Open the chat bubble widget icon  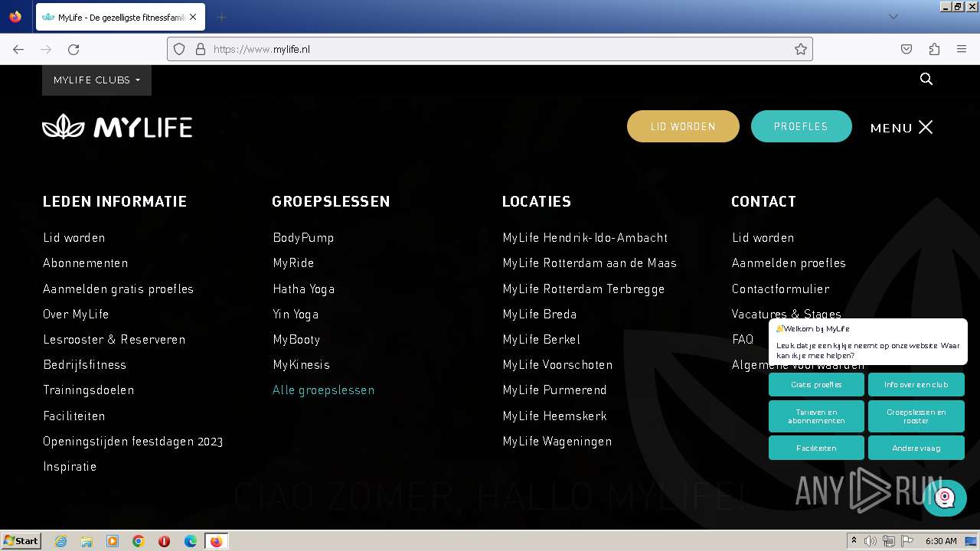(x=945, y=497)
